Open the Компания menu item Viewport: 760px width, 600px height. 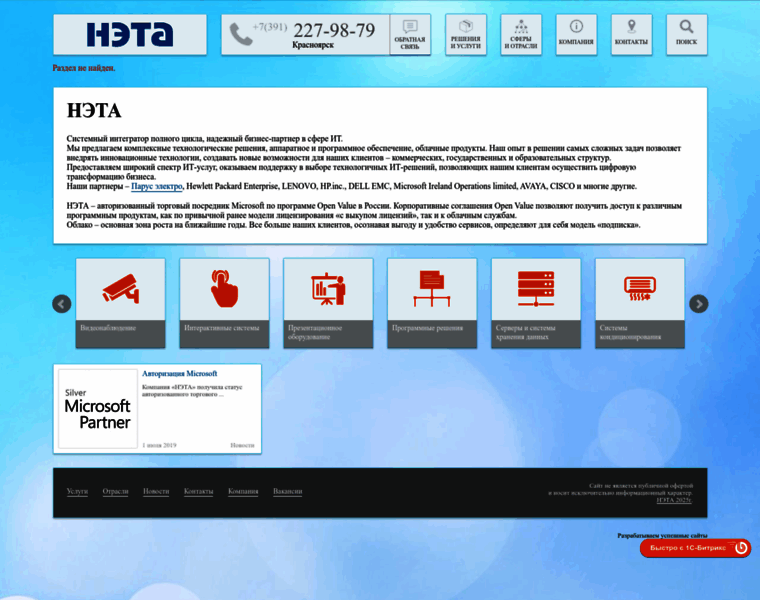pos(576,34)
